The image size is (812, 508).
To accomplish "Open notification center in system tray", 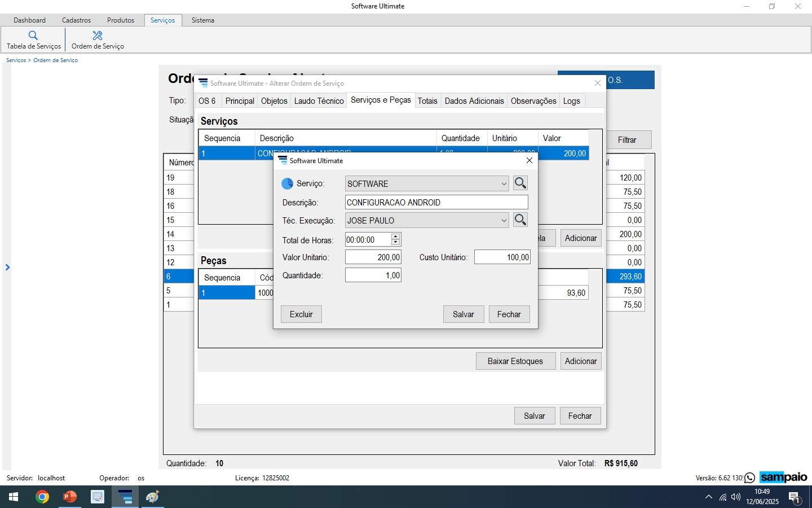I will (795, 497).
